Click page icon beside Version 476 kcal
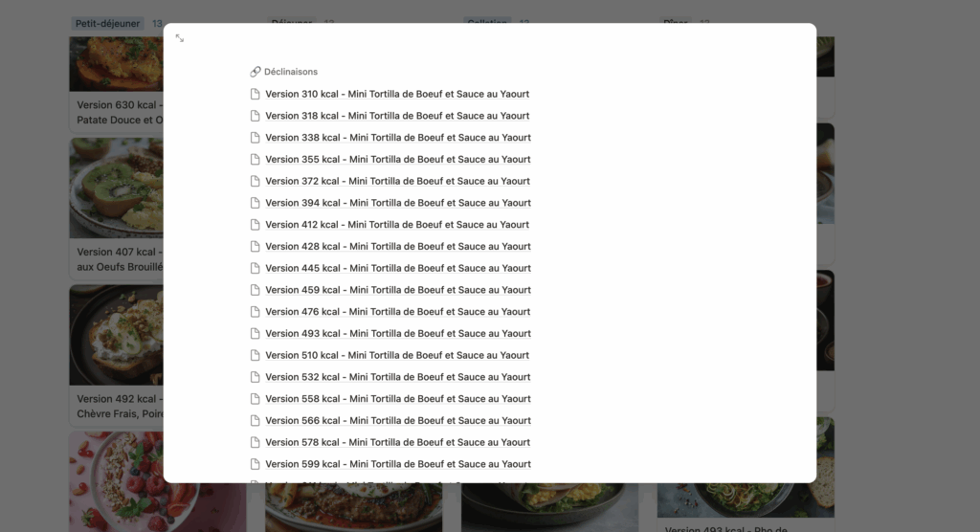 coord(255,312)
